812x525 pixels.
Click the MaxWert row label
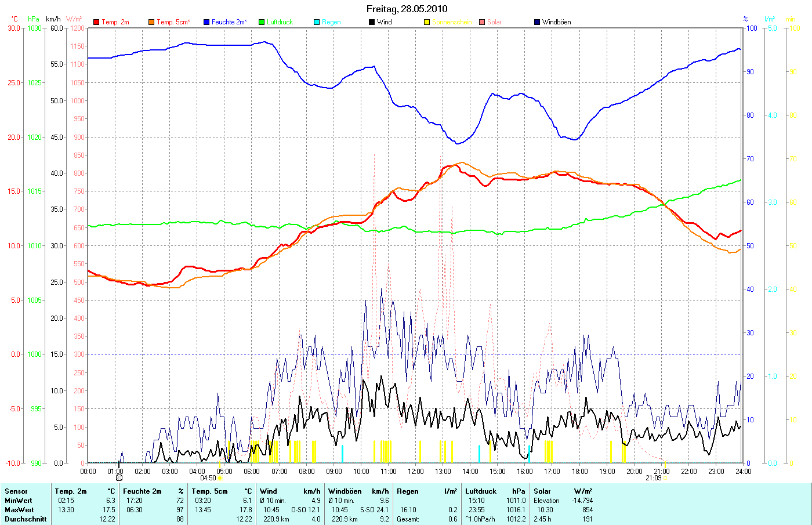[19, 510]
